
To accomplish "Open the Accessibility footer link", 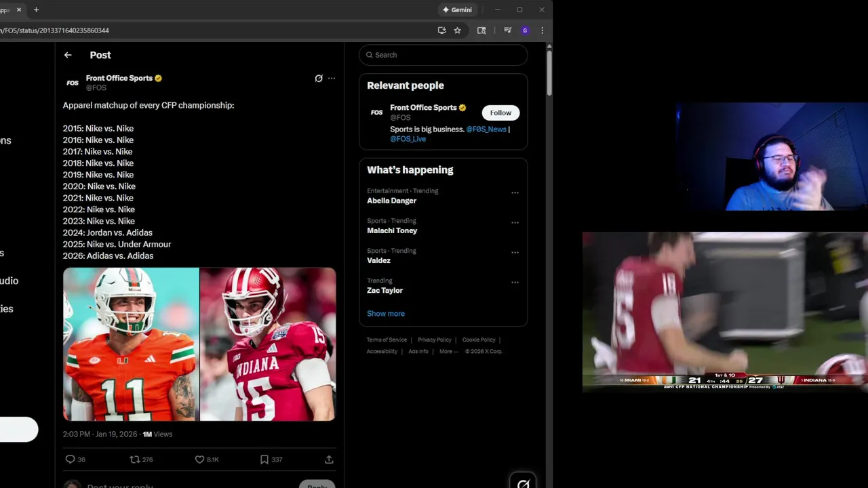I will (382, 352).
